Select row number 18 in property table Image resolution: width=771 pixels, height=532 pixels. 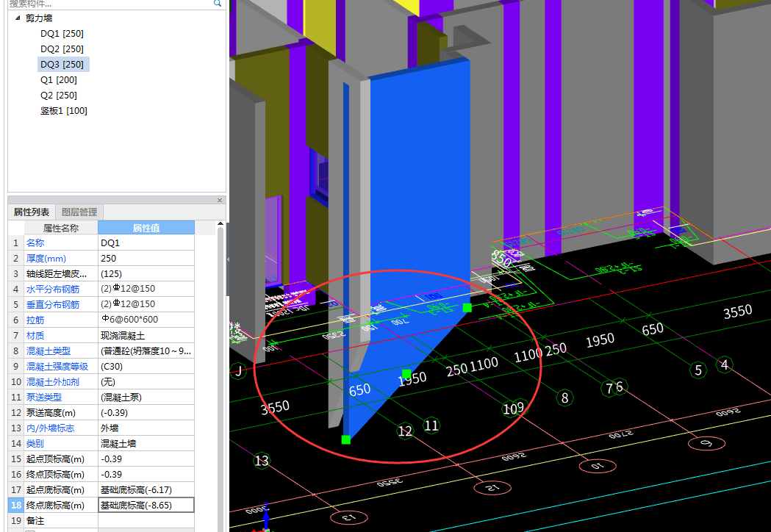[x=15, y=505]
